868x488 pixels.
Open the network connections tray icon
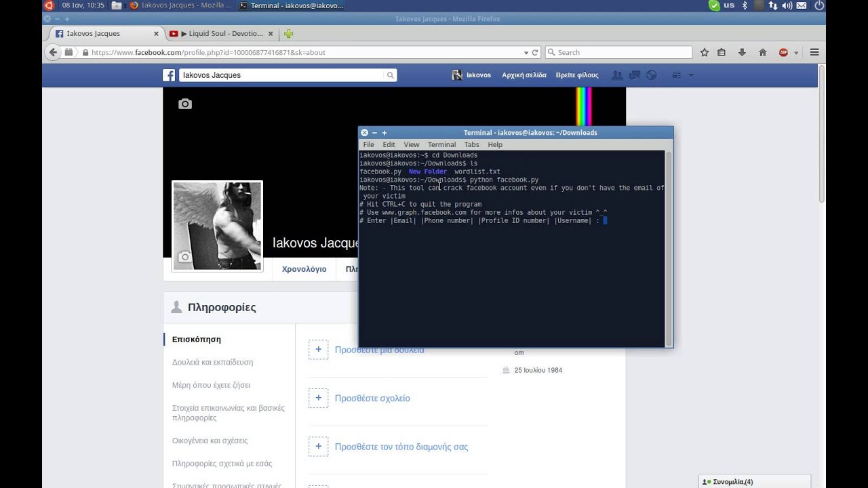tap(773, 5)
